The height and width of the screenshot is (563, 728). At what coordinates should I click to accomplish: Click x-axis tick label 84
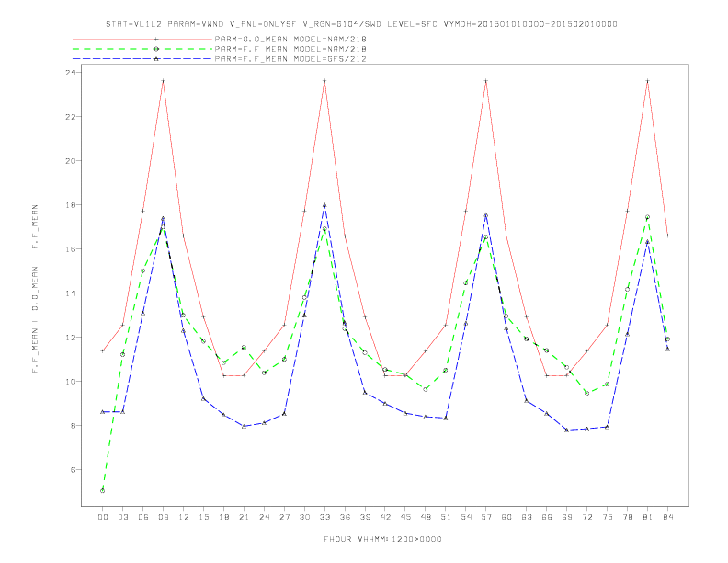(x=667, y=517)
